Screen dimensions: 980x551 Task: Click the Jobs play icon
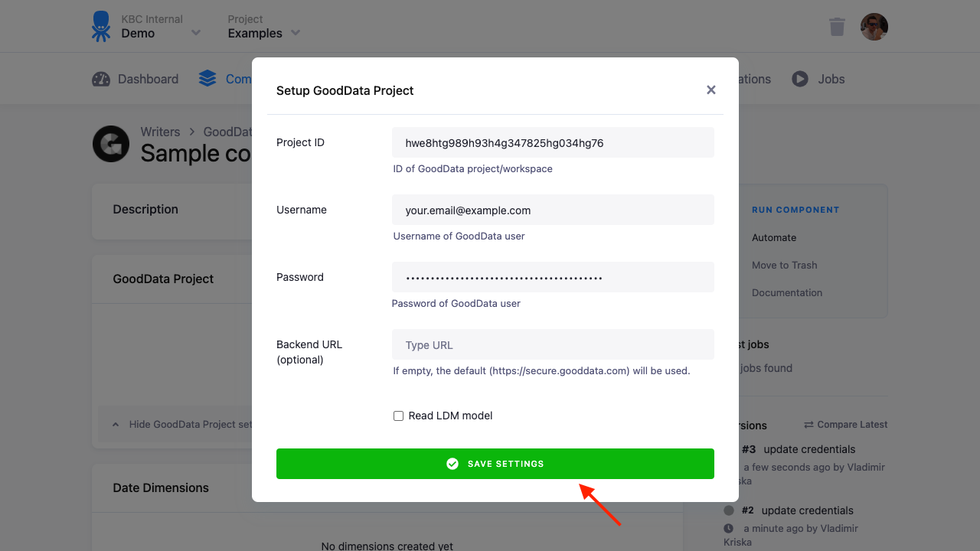point(800,79)
